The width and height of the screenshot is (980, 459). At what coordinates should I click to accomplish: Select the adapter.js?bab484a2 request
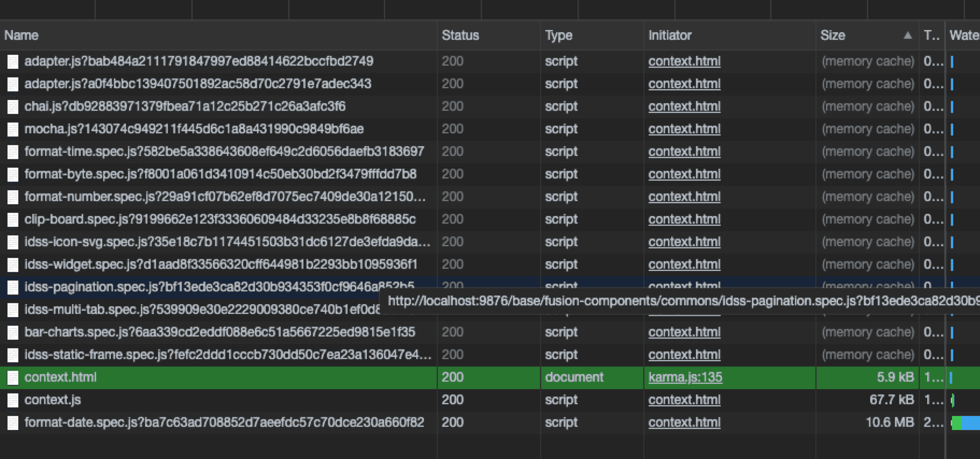[x=199, y=61]
